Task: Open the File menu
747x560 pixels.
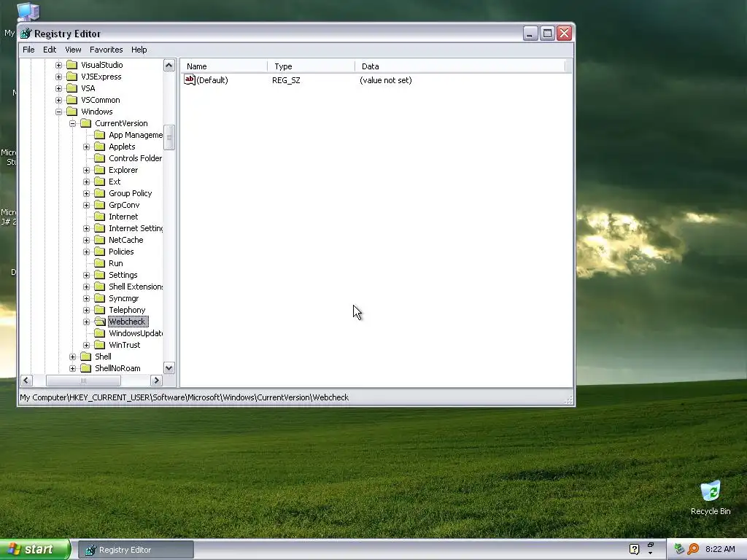Action: [28, 50]
